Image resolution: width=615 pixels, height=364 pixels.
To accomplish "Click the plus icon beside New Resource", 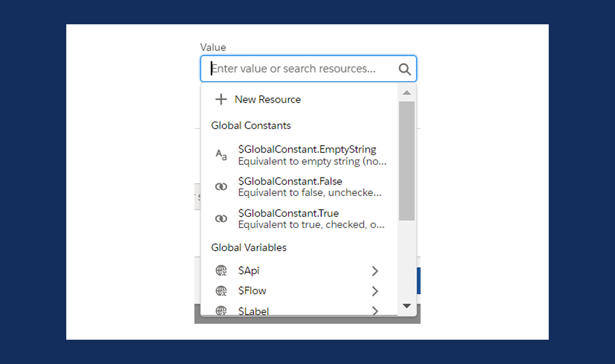I will [x=221, y=99].
